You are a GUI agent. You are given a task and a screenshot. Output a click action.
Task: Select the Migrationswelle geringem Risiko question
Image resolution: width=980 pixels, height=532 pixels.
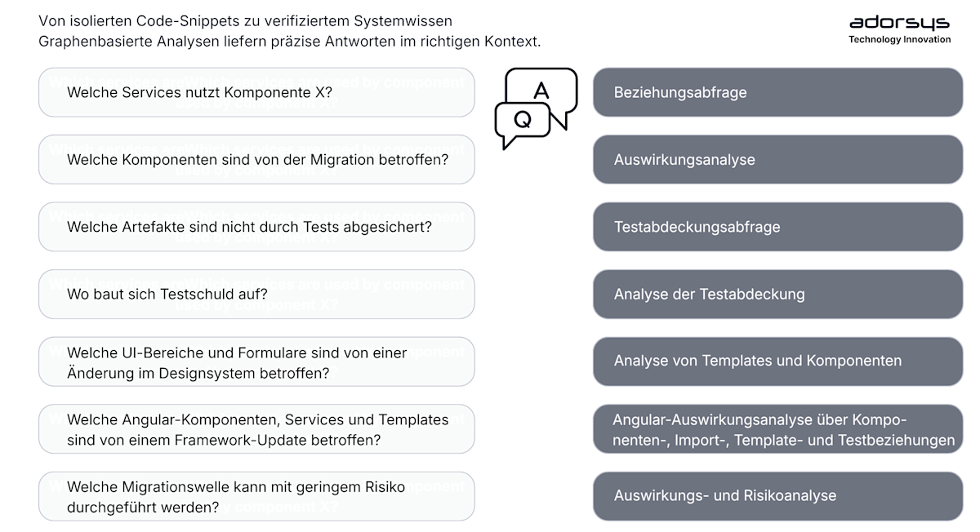[256, 496]
